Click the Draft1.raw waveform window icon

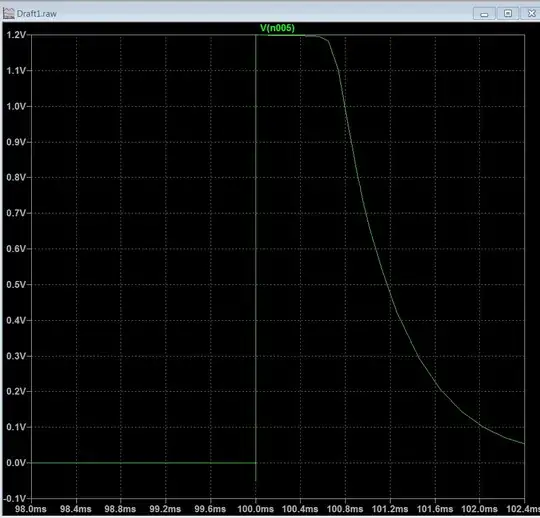click(8, 13)
